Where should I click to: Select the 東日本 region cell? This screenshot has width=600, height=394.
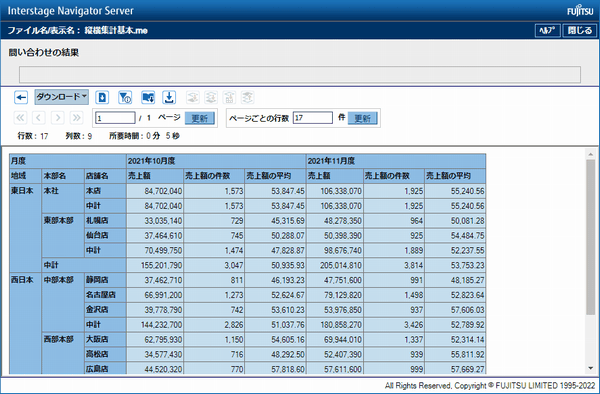25,228
